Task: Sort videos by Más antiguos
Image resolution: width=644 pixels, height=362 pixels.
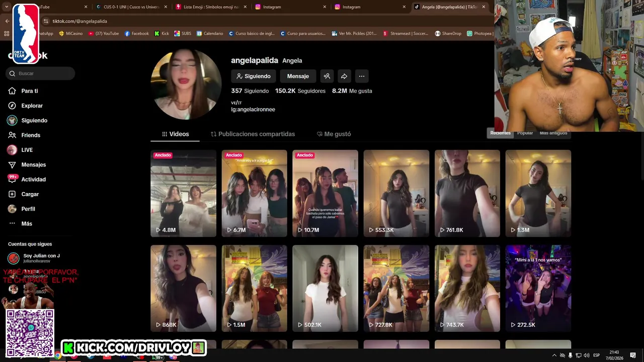Action: tap(553, 133)
